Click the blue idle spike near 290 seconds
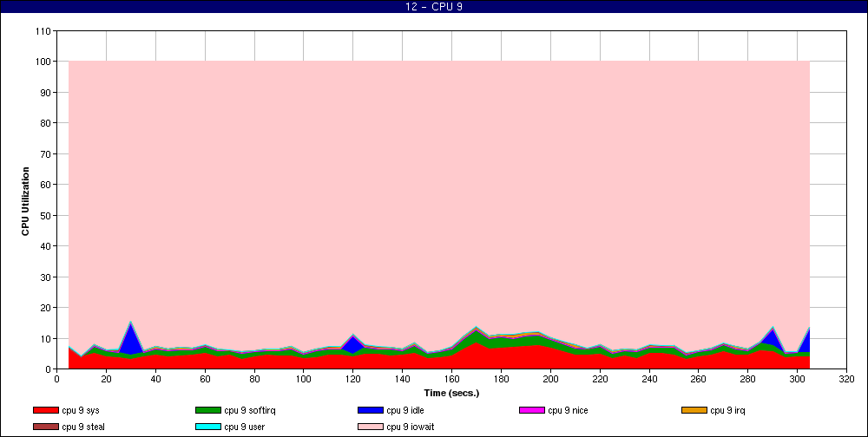Viewport: 868px width, 437px height. (773, 337)
